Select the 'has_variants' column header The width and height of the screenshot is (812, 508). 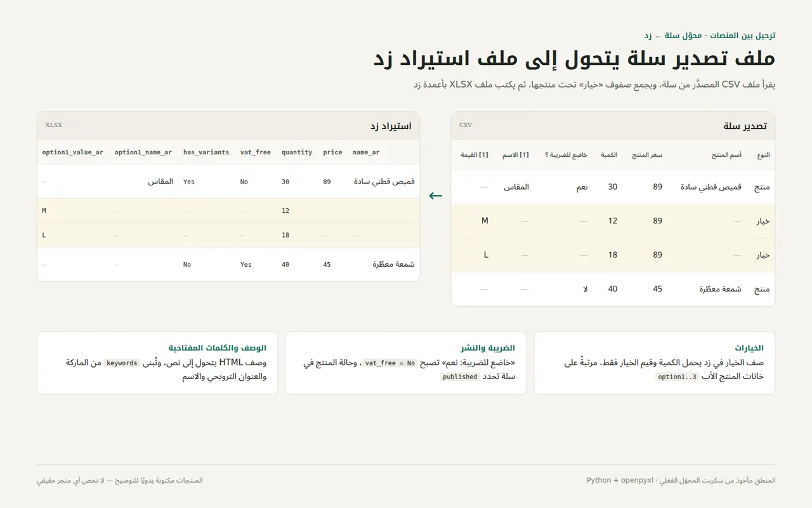tap(206, 152)
